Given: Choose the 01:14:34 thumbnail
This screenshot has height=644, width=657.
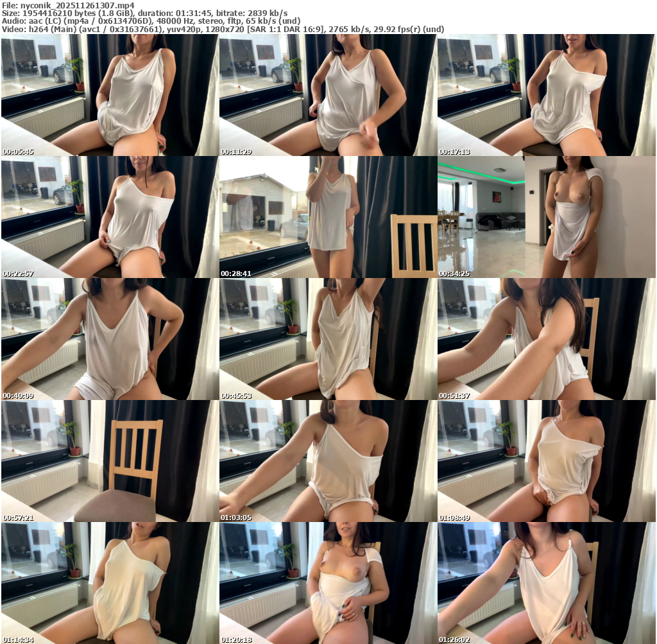Looking at the screenshot, I should point(110,583).
